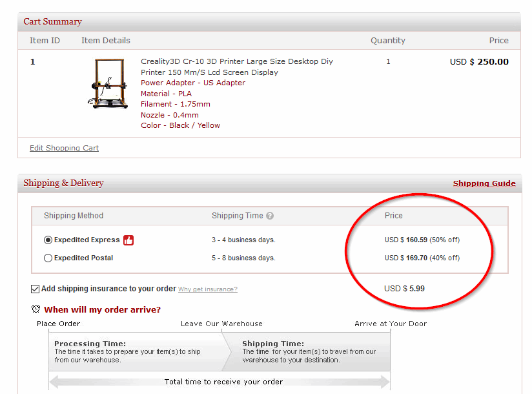
Task: Click the USD $169.70 postal shipping price
Action: click(422, 258)
